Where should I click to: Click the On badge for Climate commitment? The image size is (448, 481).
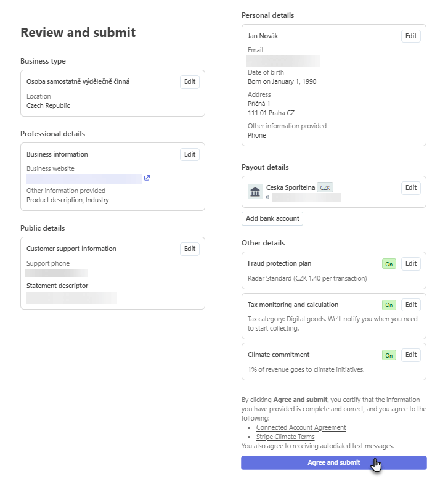point(389,355)
